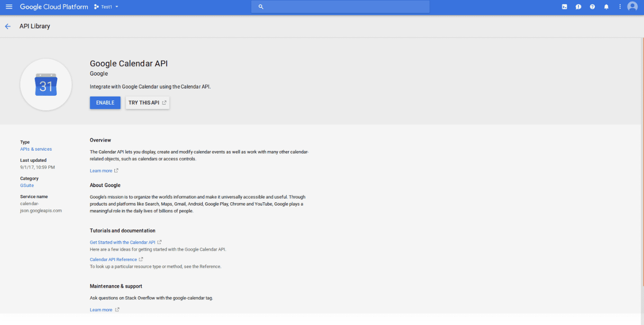Click external icon beside Calendar API Reference
Viewport: 644px width, 325px height.
(x=141, y=259)
